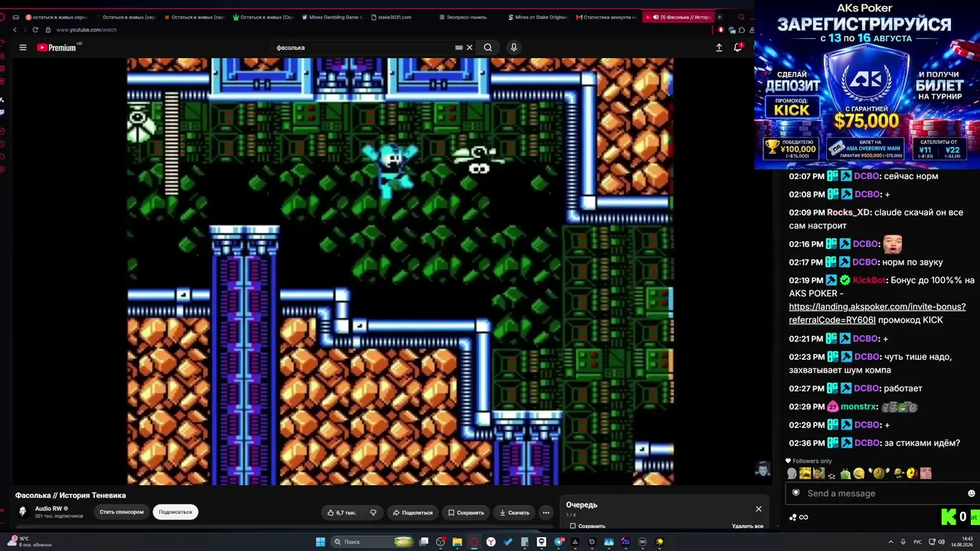This screenshot has height=551, width=980.
Task: Like the video with 6,7 тыс. likes
Action: (342, 513)
